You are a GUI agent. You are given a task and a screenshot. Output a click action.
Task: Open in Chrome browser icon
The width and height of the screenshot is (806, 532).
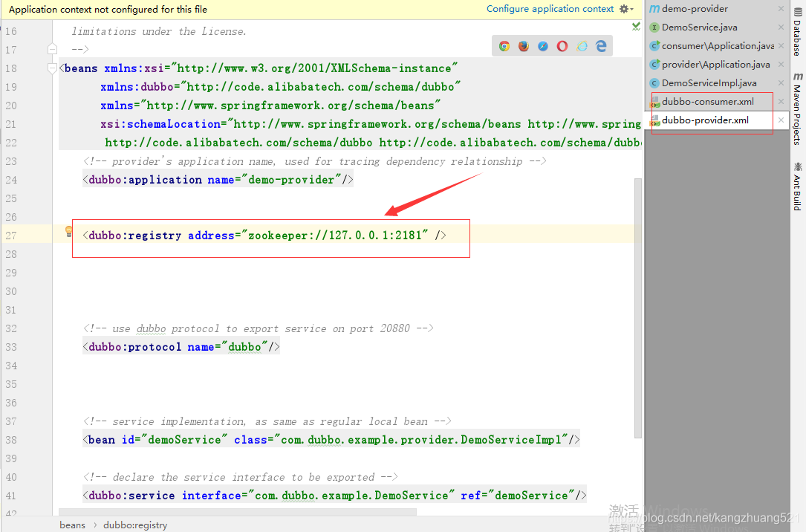click(x=504, y=46)
